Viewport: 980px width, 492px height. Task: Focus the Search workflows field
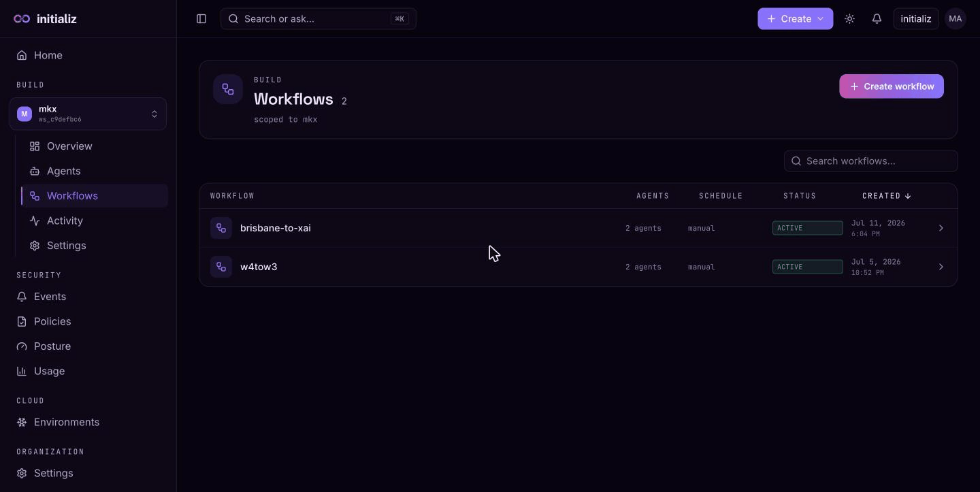pos(871,161)
